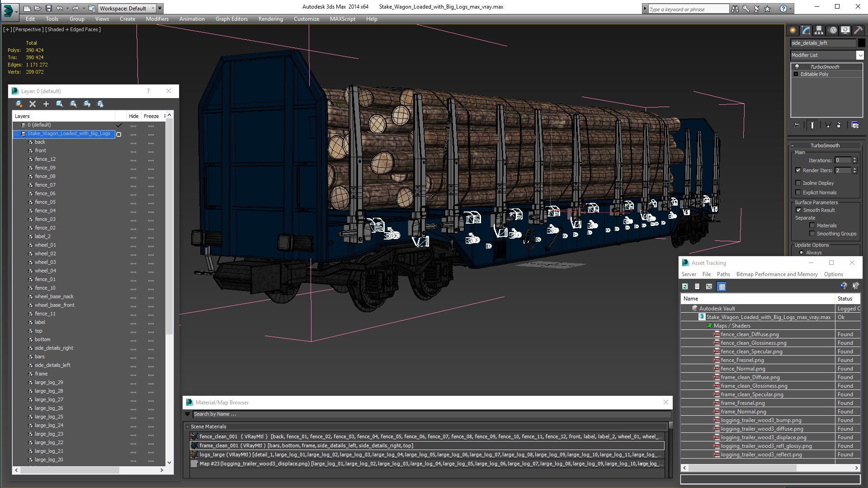The image size is (868, 488).
Task: Toggle TurboSmooth modifier lightbulb
Action: 797,67
